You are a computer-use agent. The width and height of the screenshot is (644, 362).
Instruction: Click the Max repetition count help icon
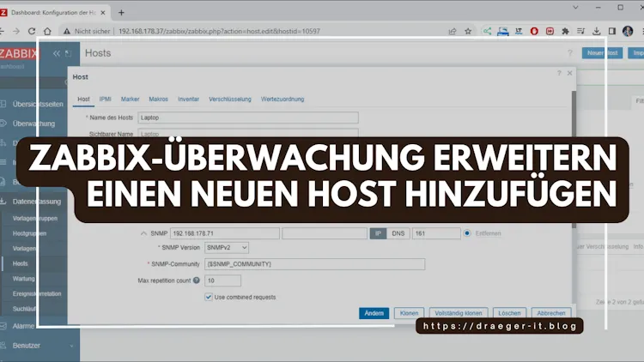coord(197,281)
